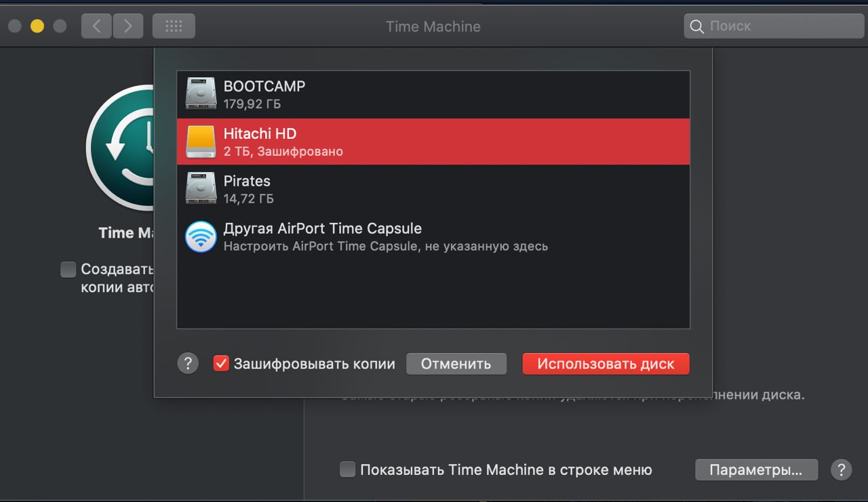Image resolution: width=868 pixels, height=502 pixels.
Task: Click the BOOTCAMP hard drive icon
Action: tap(201, 94)
